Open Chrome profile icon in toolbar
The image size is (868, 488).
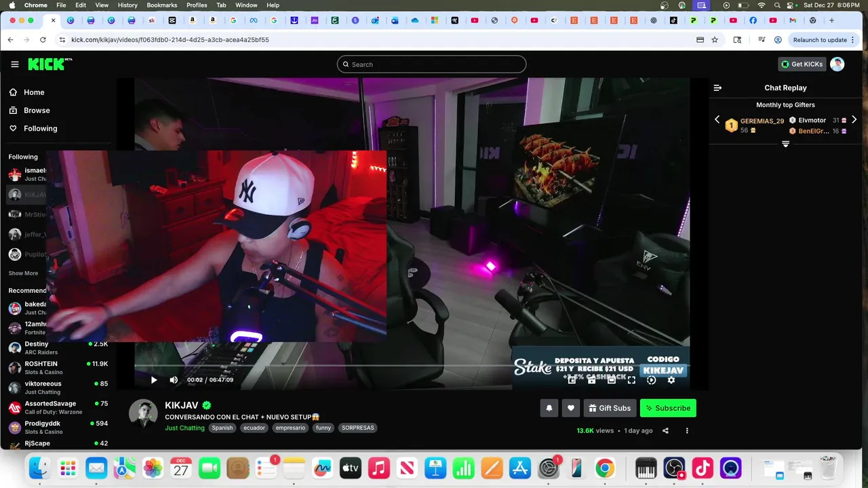778,40
